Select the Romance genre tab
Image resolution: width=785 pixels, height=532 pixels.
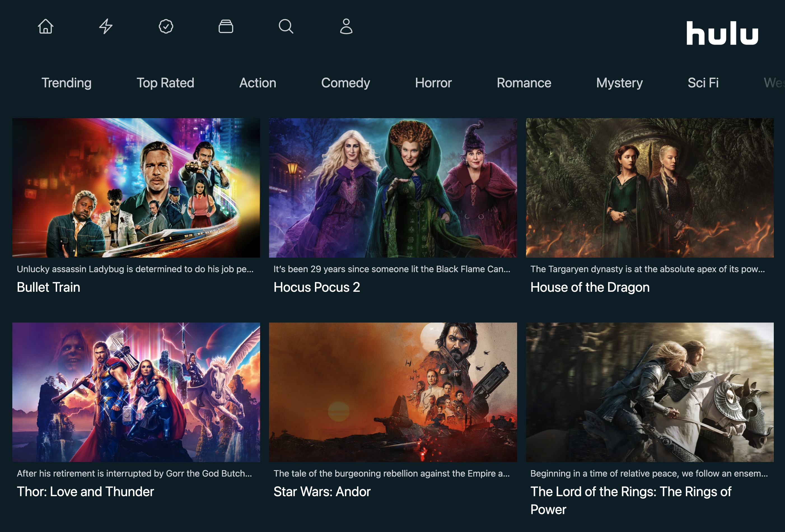point(524,83)
